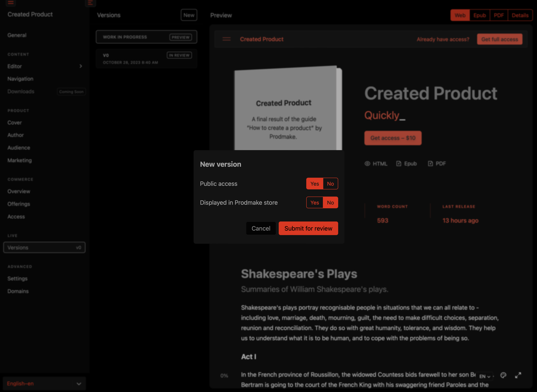This screenshot has height=392, width=537.
Task: Open the theme palette icon
Action: (x=503, y=375)
